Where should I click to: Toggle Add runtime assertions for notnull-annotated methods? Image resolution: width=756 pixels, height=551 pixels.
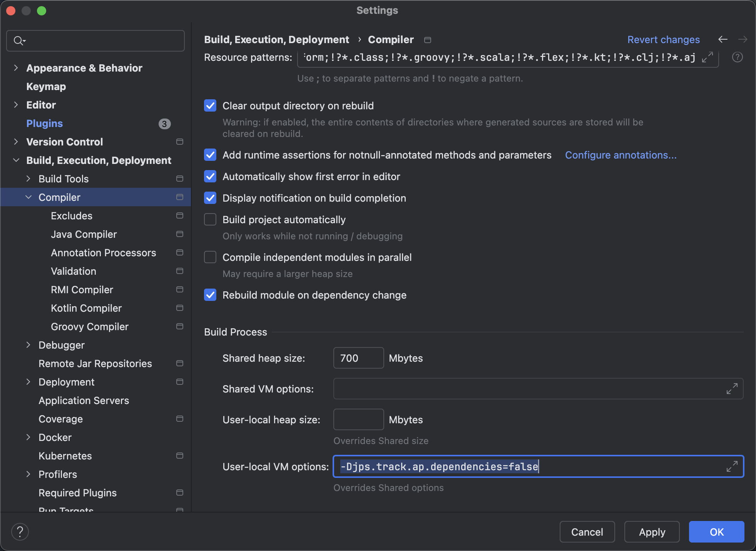coord(210,155)
